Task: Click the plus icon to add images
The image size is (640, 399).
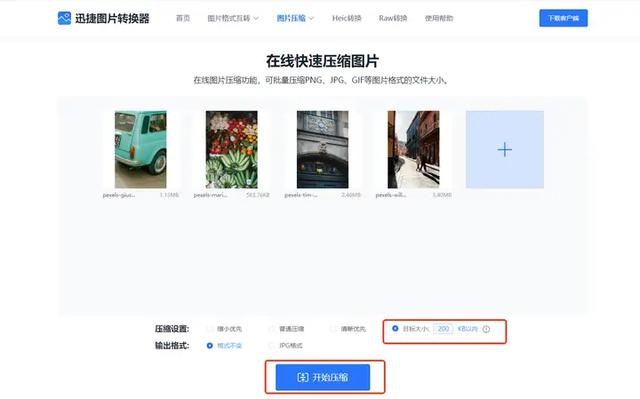Action: (504, 150)
